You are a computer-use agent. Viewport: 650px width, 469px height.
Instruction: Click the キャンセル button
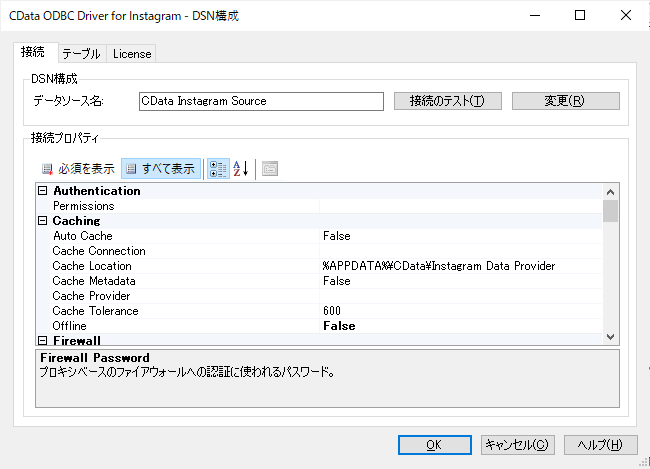click(x=516, y=445)
